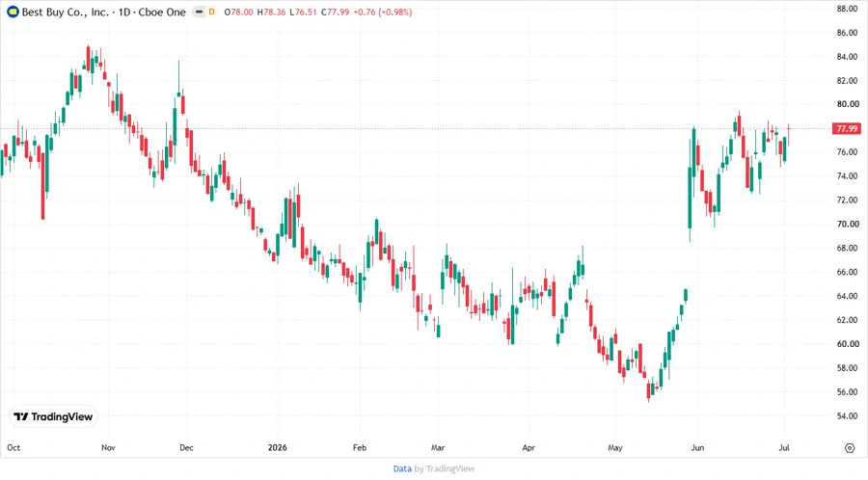Viewport: 868px width, 480px height.
Task: Click the 76.00 price axis label
Action: (848, 152)
